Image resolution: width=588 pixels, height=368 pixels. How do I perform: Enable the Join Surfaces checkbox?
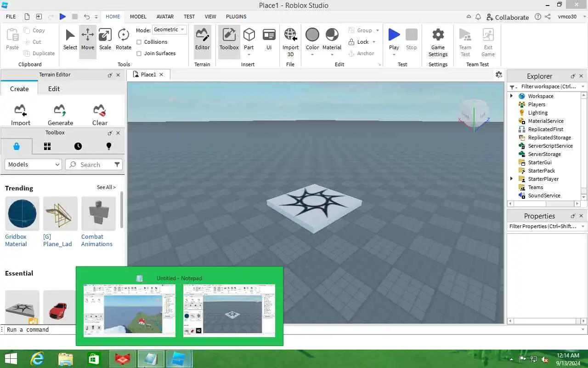[x=139, y=53]
